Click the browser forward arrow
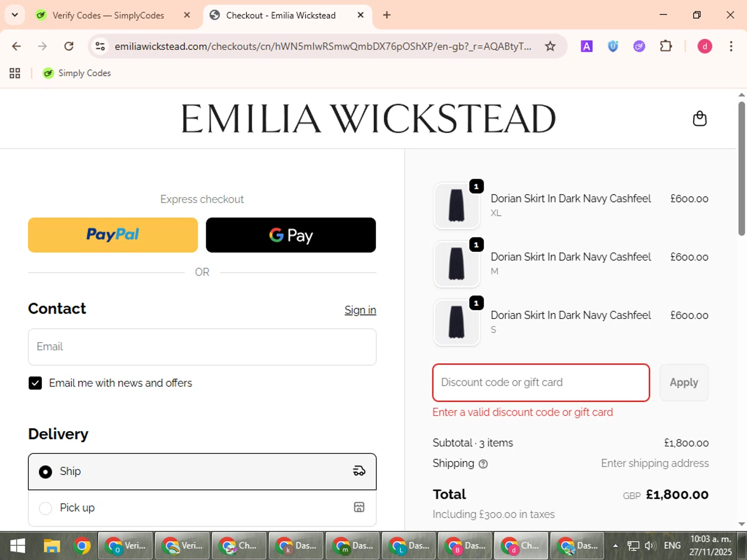 pyautogui.click(x=42, y=46)
